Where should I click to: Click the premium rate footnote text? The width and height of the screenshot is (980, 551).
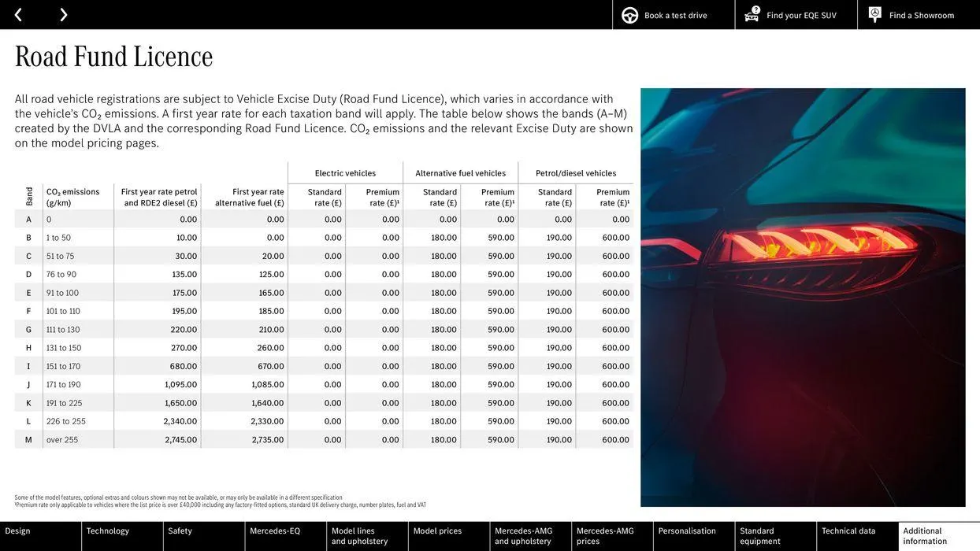(x=220, y=505)
